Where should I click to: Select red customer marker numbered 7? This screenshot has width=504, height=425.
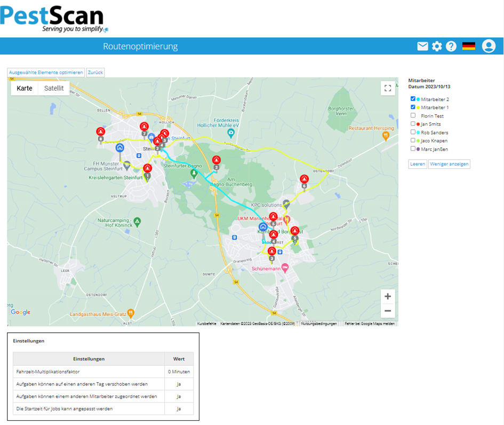(144, 126)
